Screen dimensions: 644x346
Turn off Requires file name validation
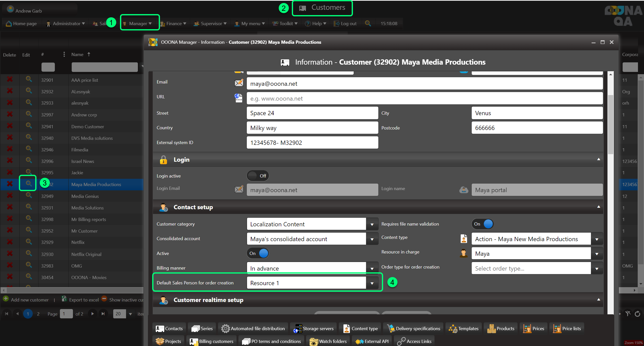click(482, 224)
